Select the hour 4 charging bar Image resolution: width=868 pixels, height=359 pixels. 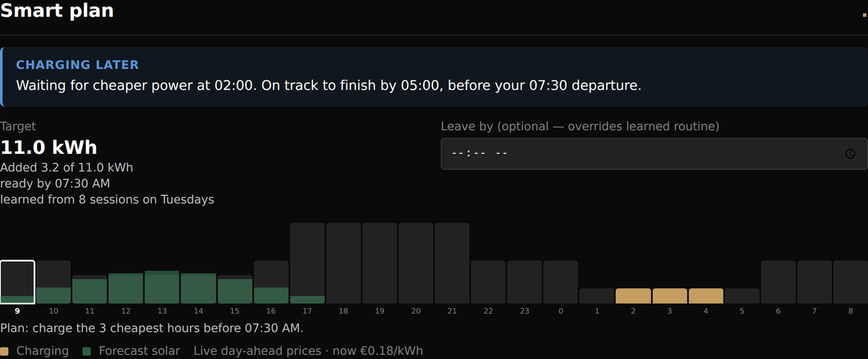(705, 296)
